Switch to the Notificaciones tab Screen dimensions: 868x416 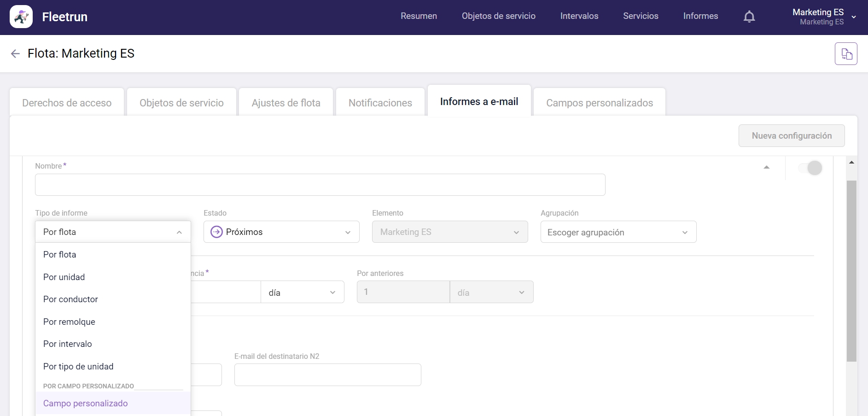380,102
